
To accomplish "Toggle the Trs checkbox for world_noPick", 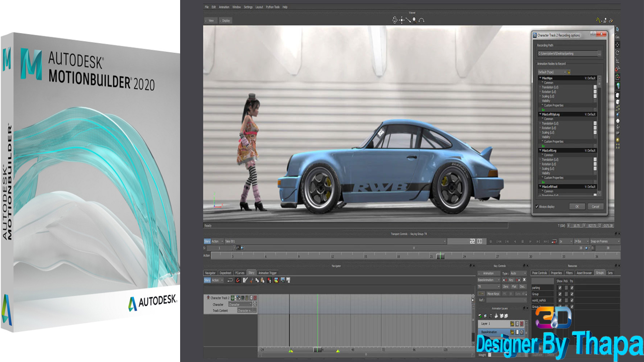I will (572, 300).
